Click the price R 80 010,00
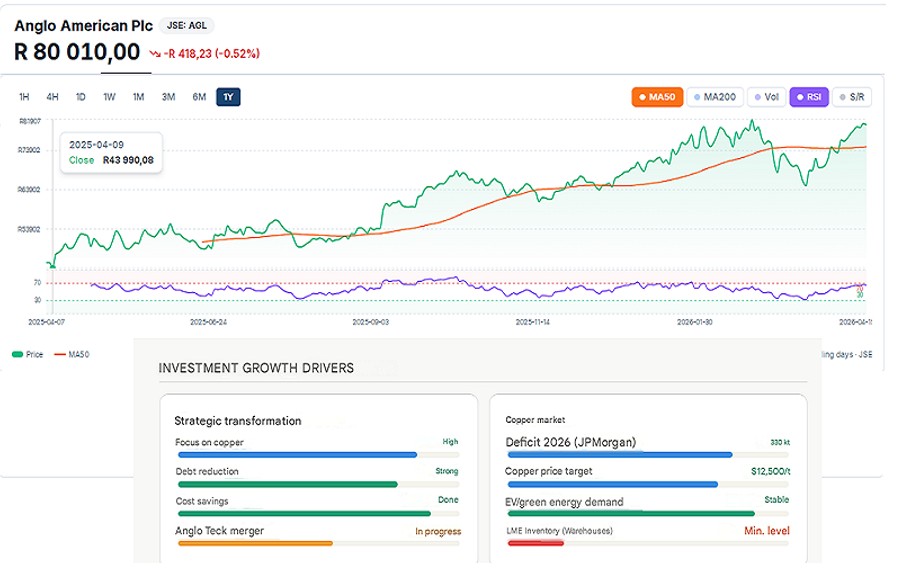Viewport: 900px width, 563px height. (77, 52)
